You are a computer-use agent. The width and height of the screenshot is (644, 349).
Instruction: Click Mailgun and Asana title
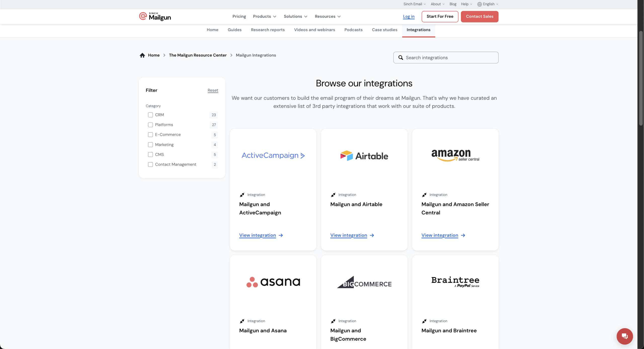click(263, 331)
